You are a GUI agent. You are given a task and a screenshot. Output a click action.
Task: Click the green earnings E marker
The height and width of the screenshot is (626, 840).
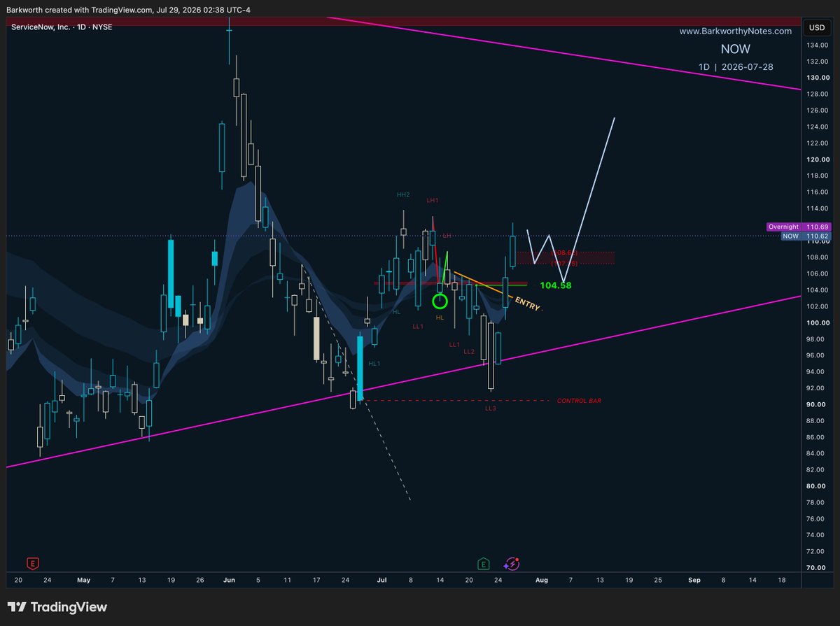[483, 563]
